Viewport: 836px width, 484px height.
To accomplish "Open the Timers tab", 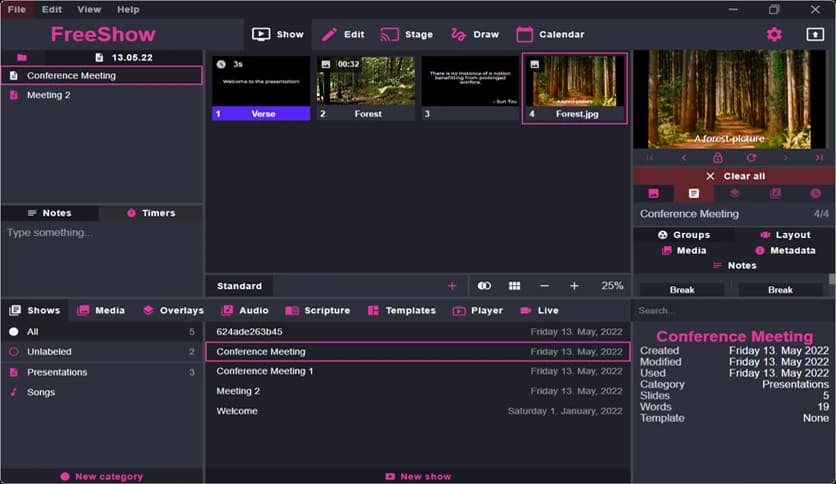I will pyautogui.click(x=151, y=213).
